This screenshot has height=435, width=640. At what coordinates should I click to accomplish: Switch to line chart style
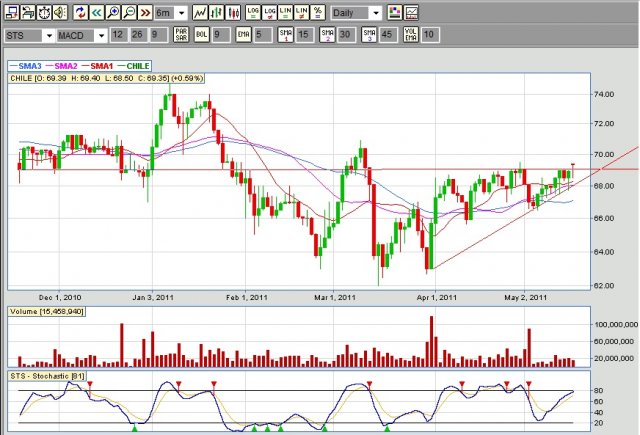pyautogui.click(x=200, y=13)
